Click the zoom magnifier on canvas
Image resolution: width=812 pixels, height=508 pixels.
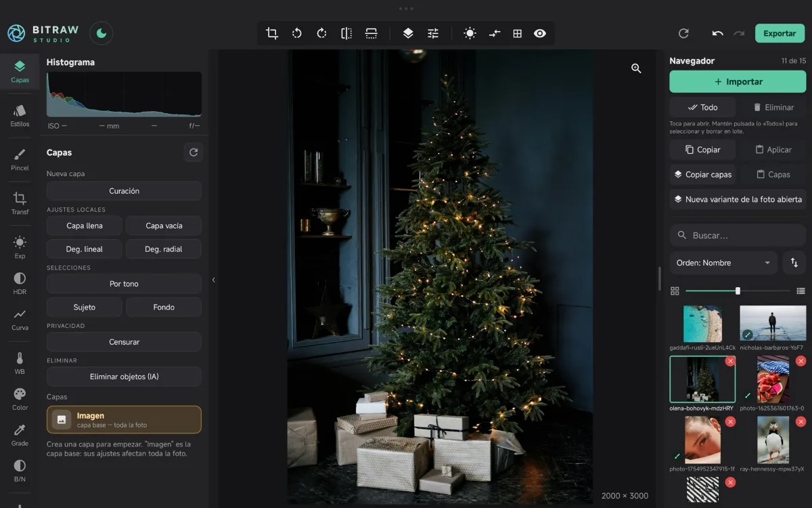636,68
